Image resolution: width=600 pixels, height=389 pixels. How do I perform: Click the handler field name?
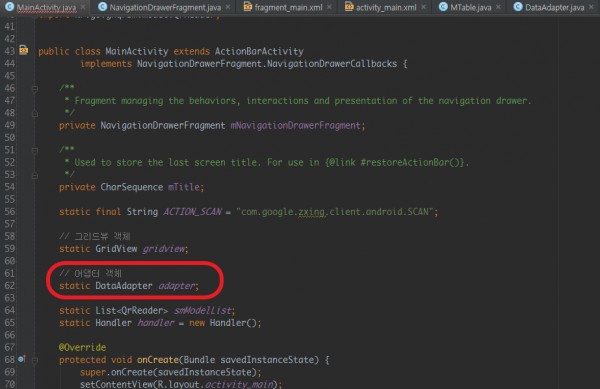click(x=155, y=323)
